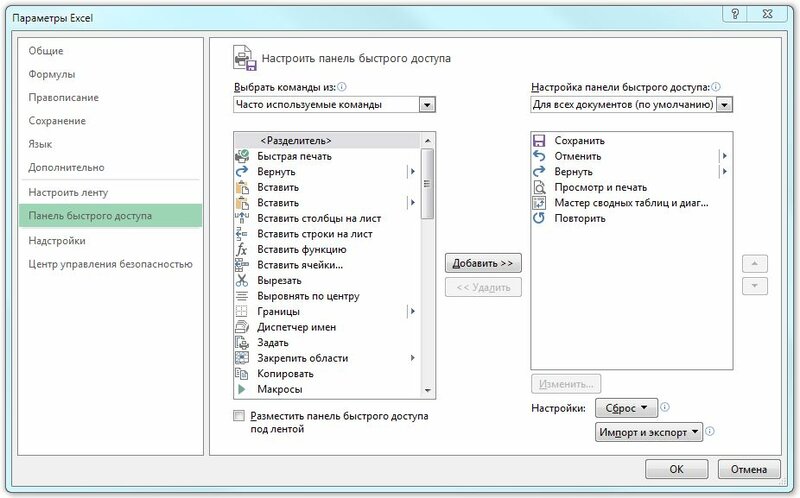Click the dialog help question mark button

[x=735, y=14]
